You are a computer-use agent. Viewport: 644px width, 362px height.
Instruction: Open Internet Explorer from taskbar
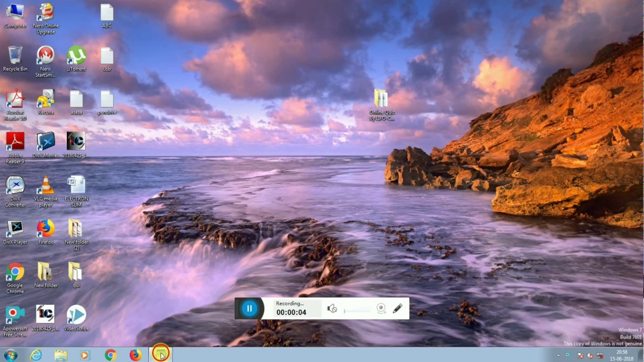pyautogui.click(x=36, y=355)
